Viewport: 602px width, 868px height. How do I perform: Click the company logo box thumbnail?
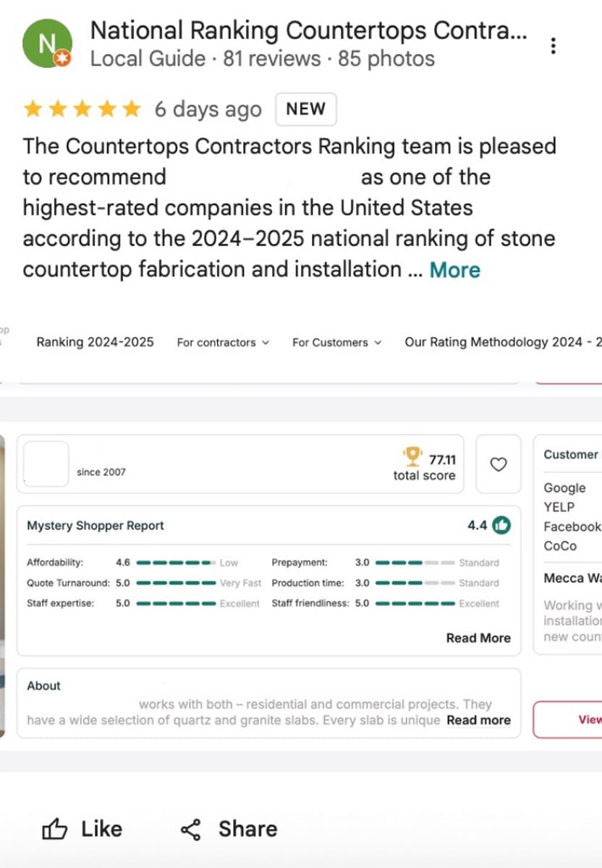click(x=46, y=464)
